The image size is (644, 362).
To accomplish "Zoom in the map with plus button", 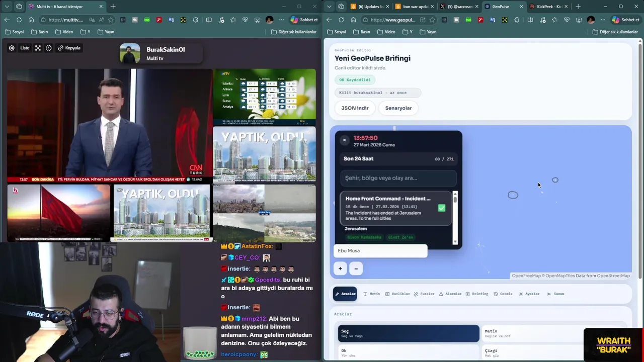I will [x=340, y=268].
